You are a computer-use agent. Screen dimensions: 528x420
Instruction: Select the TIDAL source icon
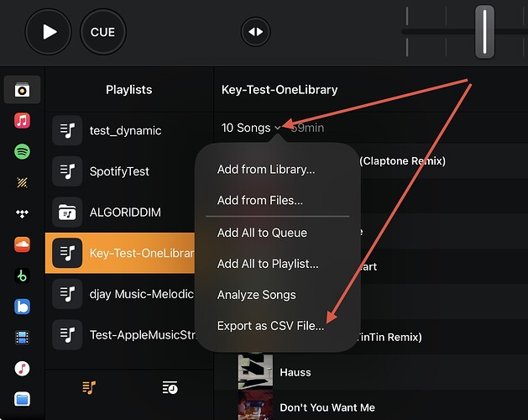(22, 213)
